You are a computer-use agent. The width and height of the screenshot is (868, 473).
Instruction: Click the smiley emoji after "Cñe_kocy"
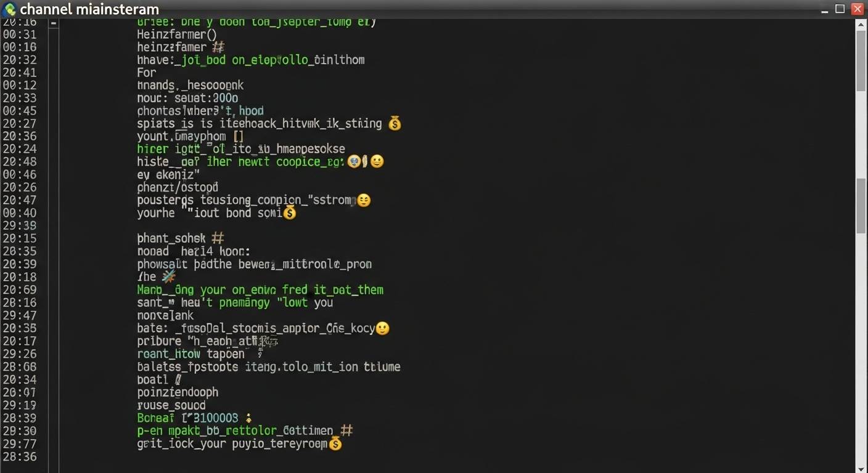[382, 328]
